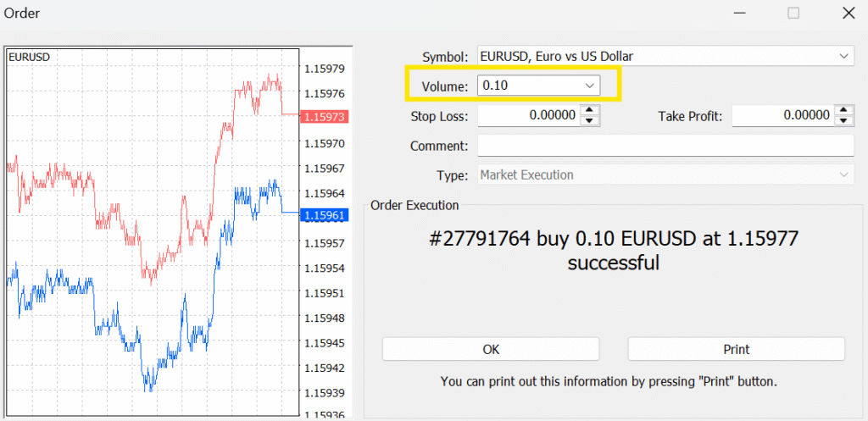Click the maximize button in title bar
The width and height of the screenshot is (868, 421).
[x=793, y=13]
